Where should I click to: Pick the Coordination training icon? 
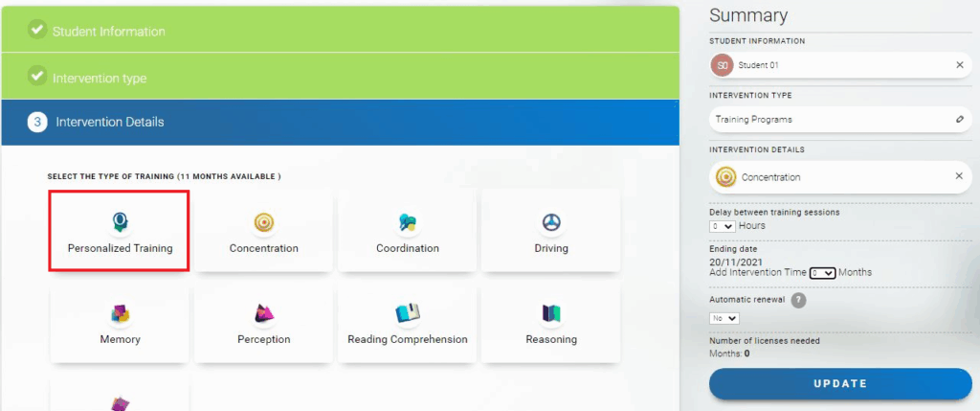coord(408,222)
